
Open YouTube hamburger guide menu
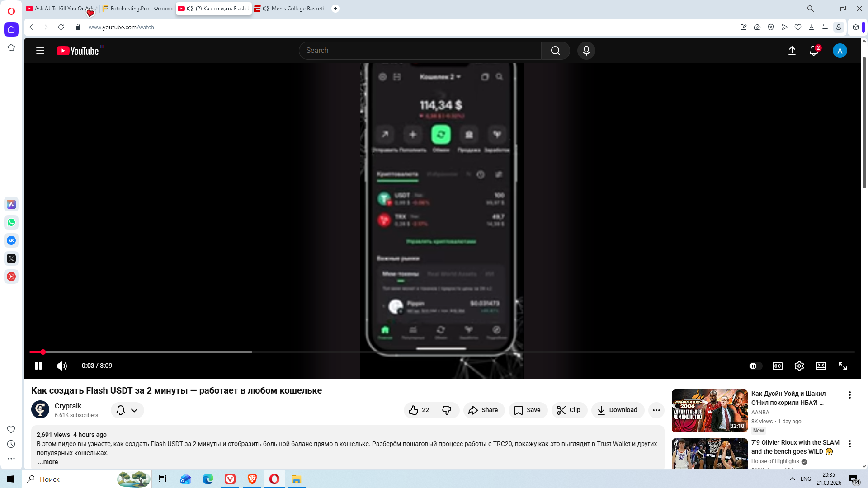(40, 51)
